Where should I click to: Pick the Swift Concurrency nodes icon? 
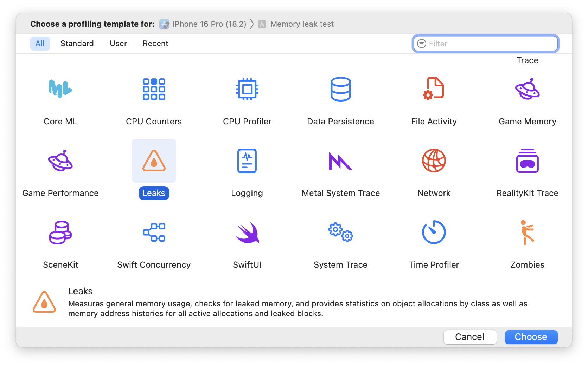pos(154,232)
